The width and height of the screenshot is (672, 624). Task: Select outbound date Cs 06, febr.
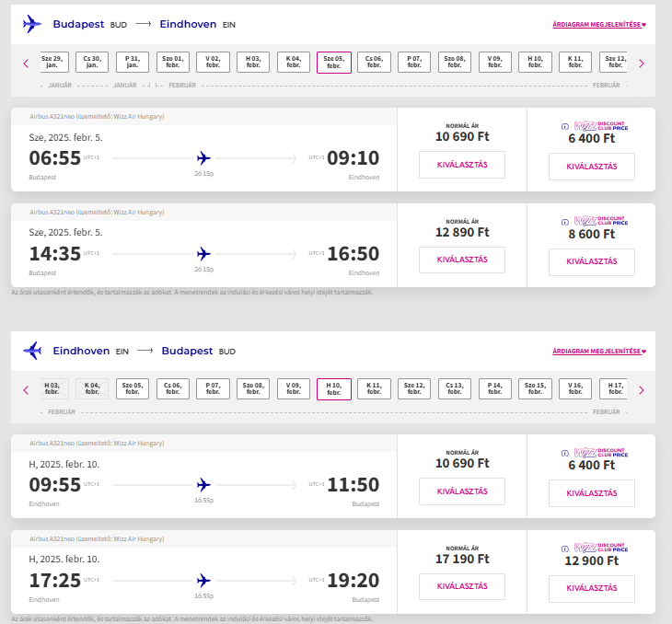pos(374,63)
